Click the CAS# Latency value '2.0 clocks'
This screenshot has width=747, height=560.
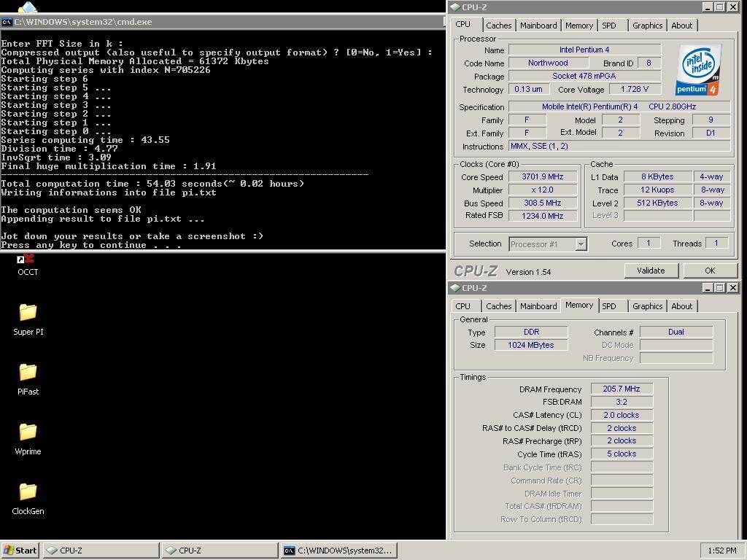click(622, 415)
